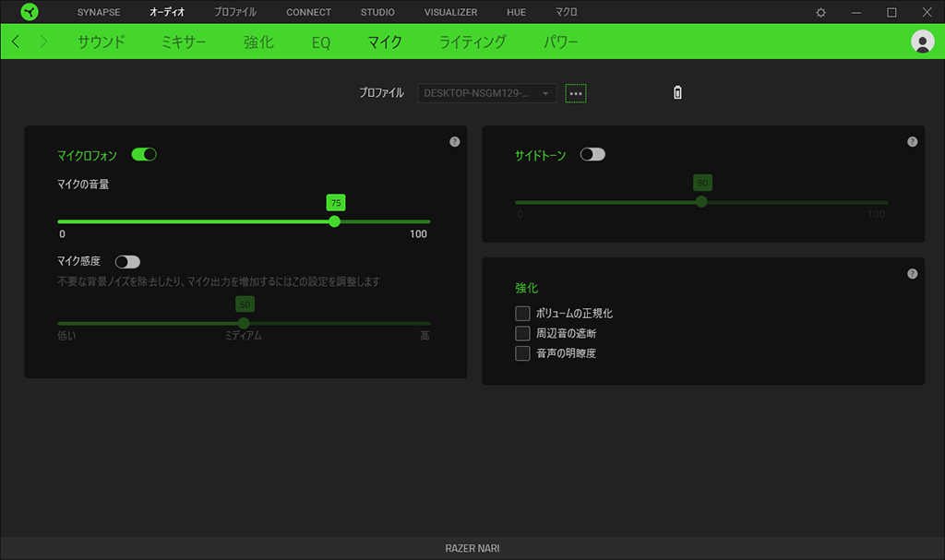Open help for マイクロフォン panel
The image size is (945, 560).
[455, 142]
